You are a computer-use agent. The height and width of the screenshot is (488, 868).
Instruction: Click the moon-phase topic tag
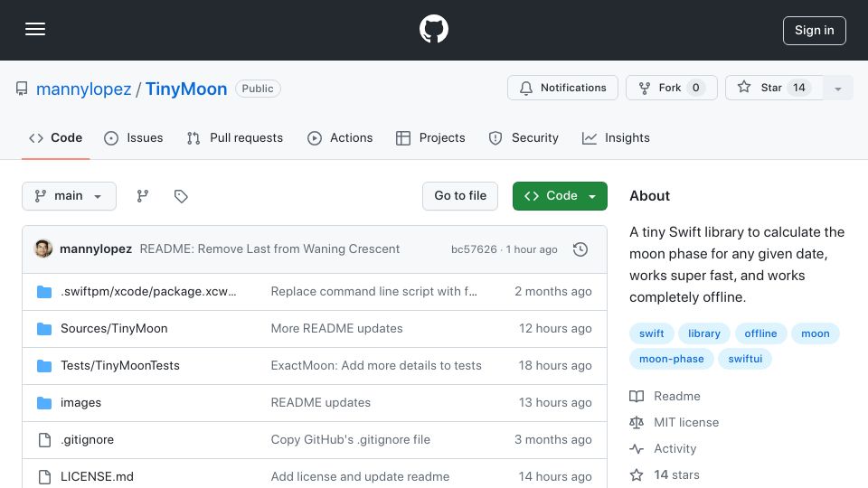(672, 359)
